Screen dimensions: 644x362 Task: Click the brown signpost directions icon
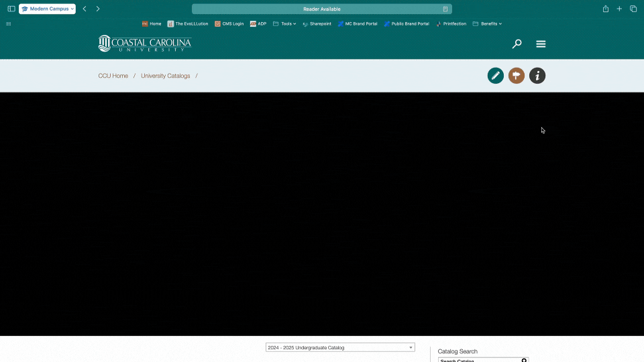point(516,76)
